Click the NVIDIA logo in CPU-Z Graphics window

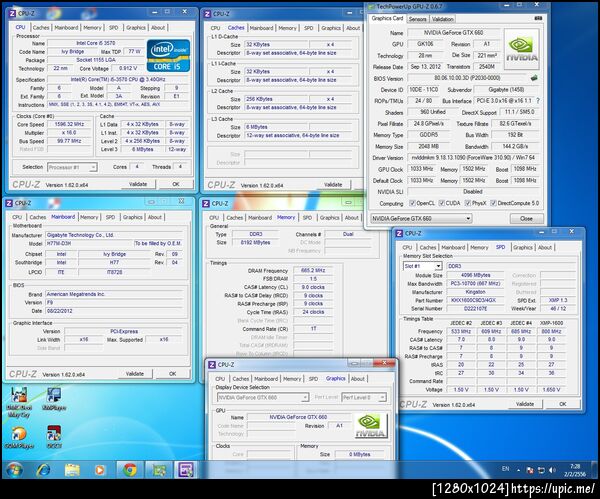click(x=370, y=426)
